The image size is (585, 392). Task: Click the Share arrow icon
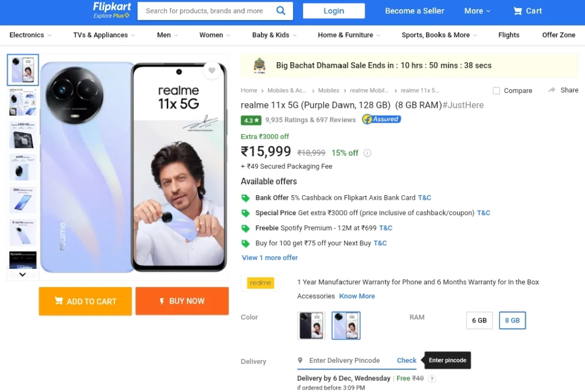click(x=552, y=90)
